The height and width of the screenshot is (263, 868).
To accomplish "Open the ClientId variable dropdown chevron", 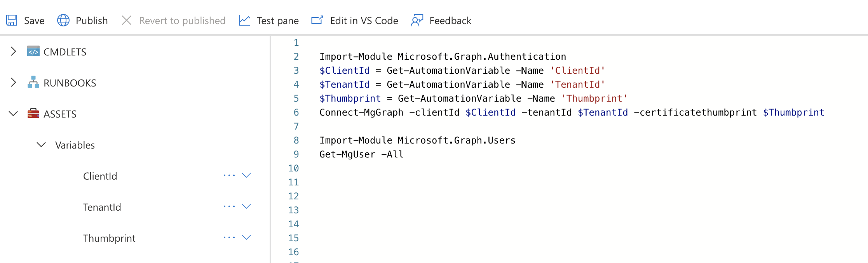I will [246, 175].
